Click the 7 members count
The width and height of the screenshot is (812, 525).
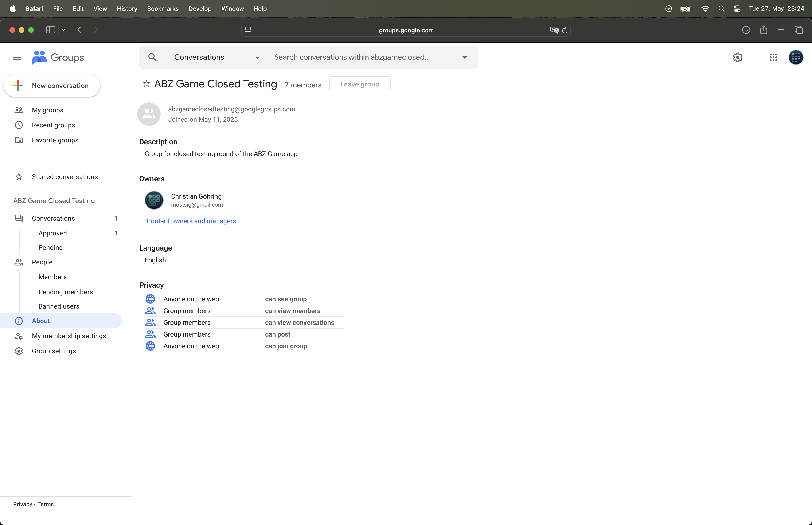[x=303, y=85]
